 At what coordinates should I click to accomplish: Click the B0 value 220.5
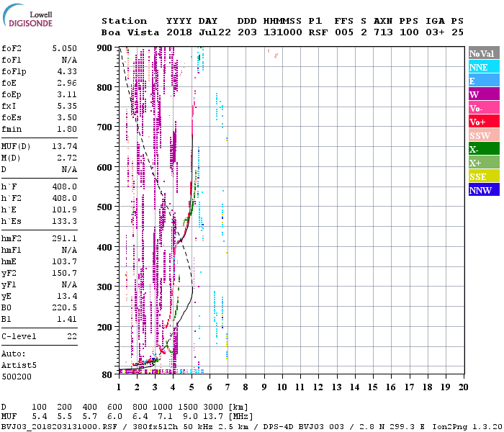pyautogui.click(x=65, y=307)
